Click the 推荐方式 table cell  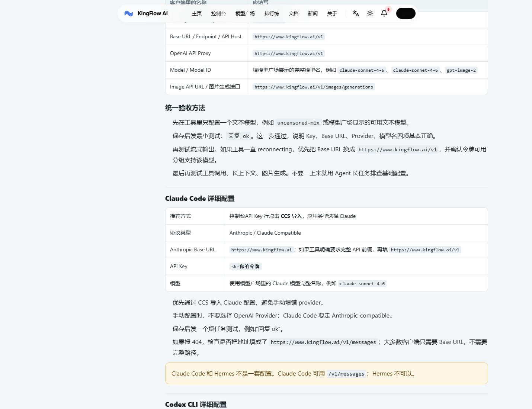coord(195,216)
